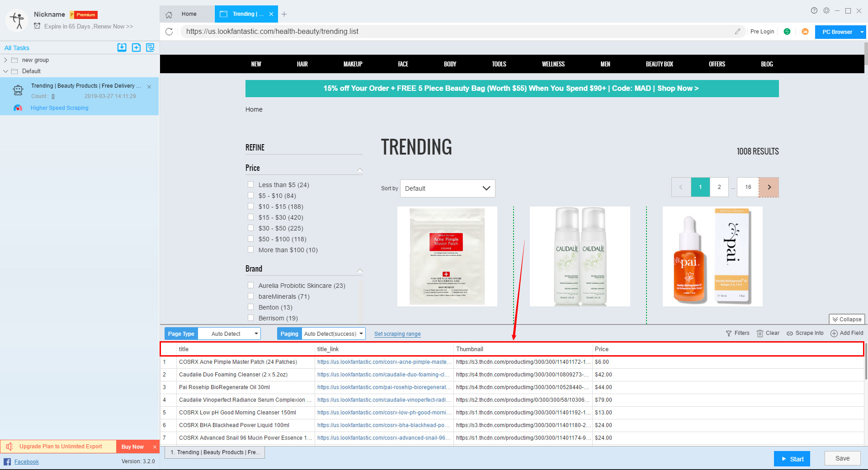Click the Home tab house icon

point(169,14)
